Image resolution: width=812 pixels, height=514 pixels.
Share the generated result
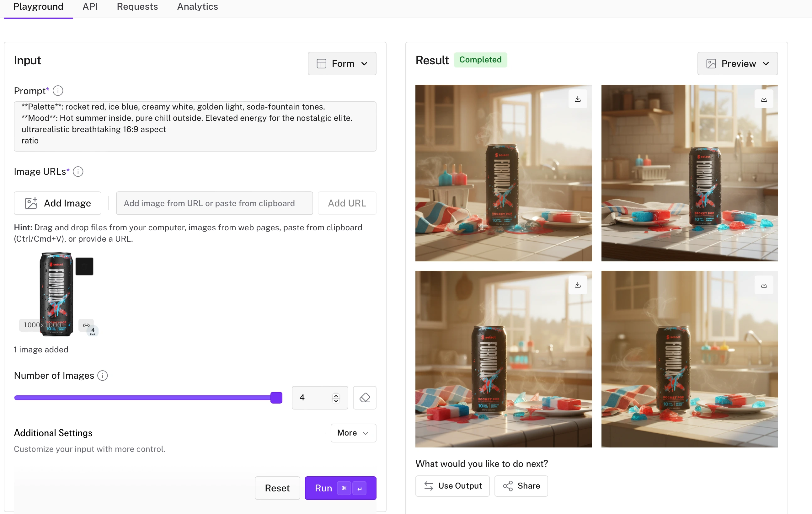(x=521, y=486)
